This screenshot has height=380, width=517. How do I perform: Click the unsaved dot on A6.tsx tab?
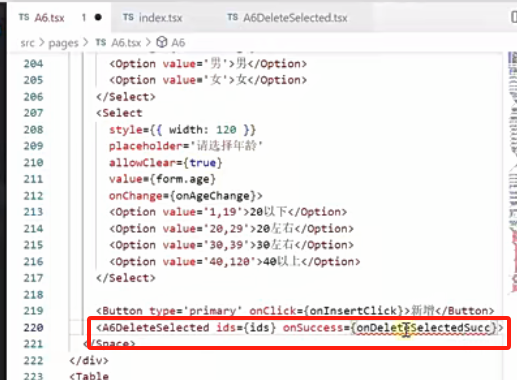click(x=98, y=17)
